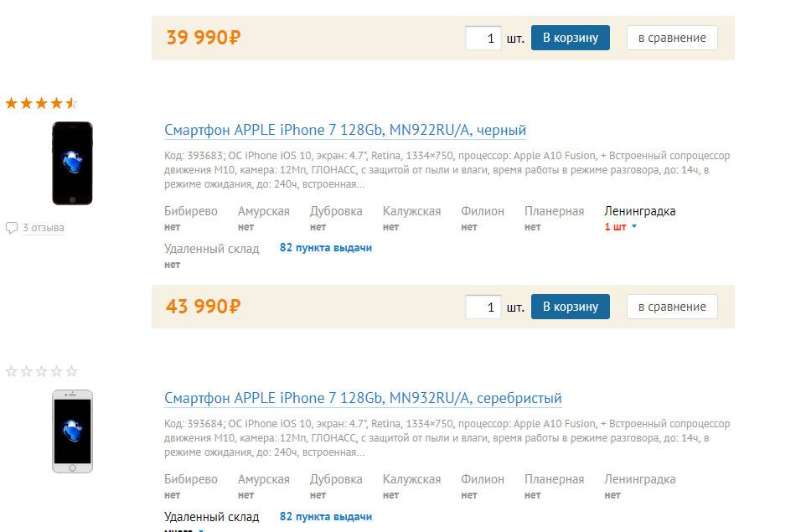Expand the "1 шт" Ленинградка stock dropdown
The height and width of the screenshot is (532, 806).
click(x=633, y=227)
